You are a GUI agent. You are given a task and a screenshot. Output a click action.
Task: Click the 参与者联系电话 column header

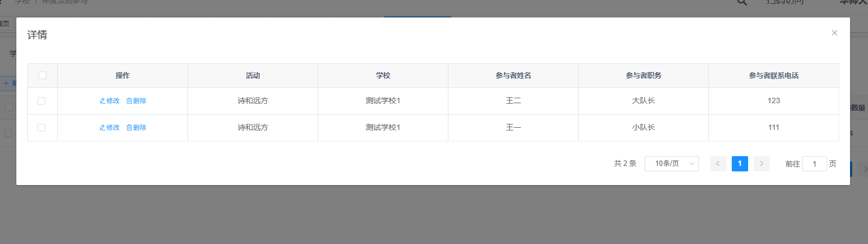click(773, 75)
